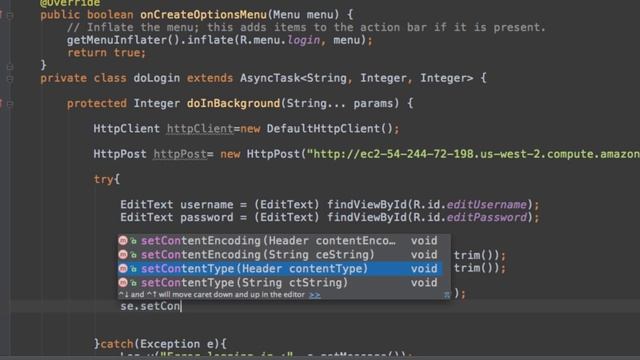
Task: Click the password variable declaration
Action: pyautogui.click(x=207, y=218)
